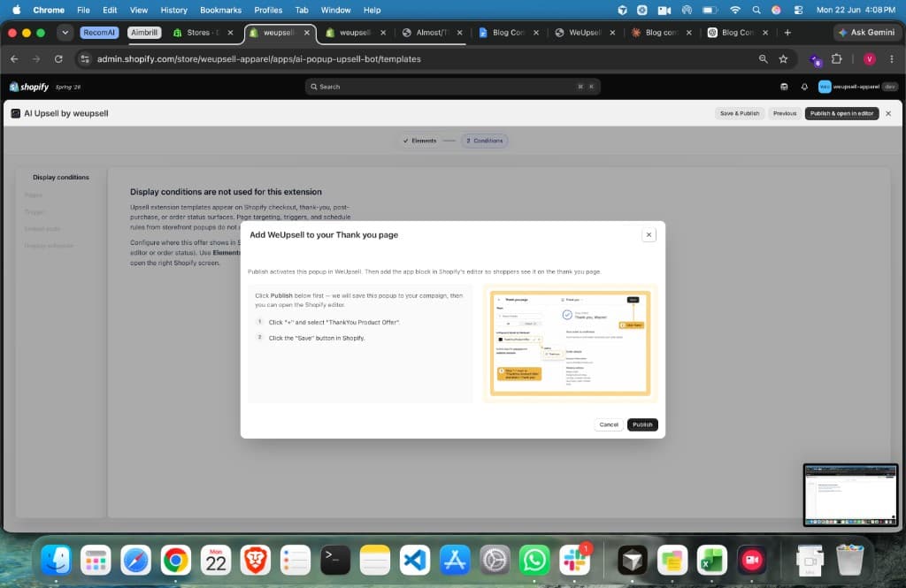Click the Shopify logo
906x588 pixels.
[29, 87]
